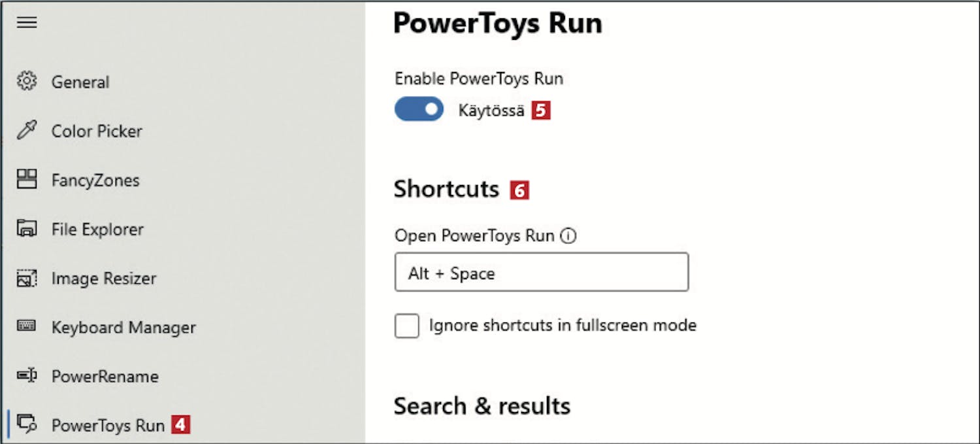Image resolution: width=980 pixels, height=444 pixels.
Task: Open the General settings page
Action: click(80, 82)
